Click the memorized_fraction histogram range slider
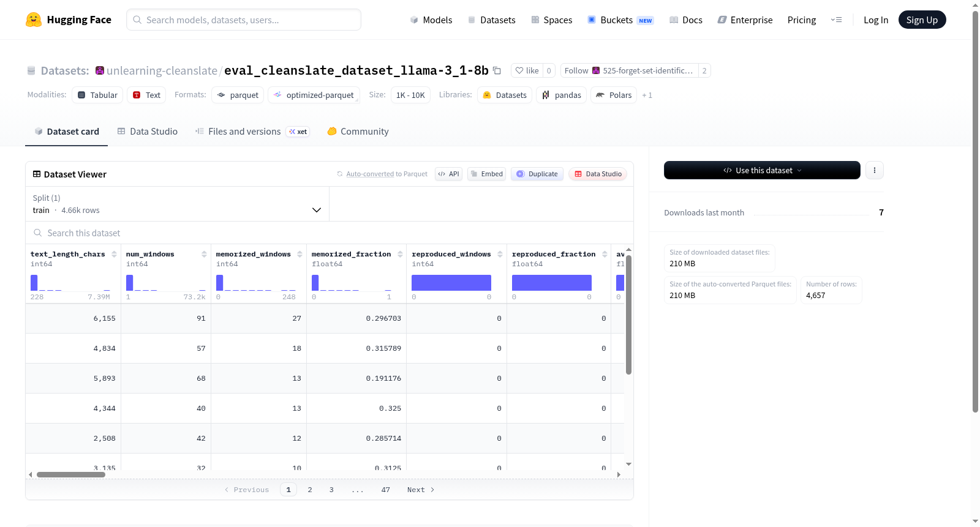Image resolution: width=980 pixels, height=527 pixels. (x=352, y=283)
